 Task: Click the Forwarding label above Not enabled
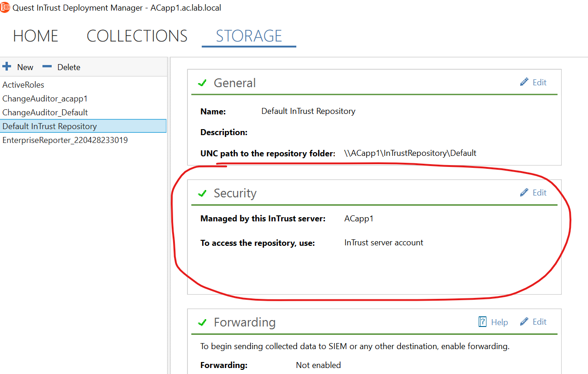pyautogui.click(x=224, y=365)
